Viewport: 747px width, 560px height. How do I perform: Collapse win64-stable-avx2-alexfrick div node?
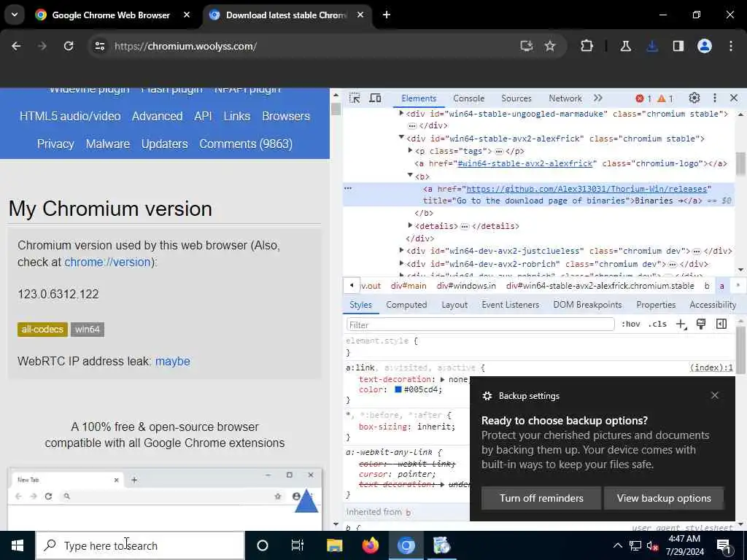tap(401, 138)
